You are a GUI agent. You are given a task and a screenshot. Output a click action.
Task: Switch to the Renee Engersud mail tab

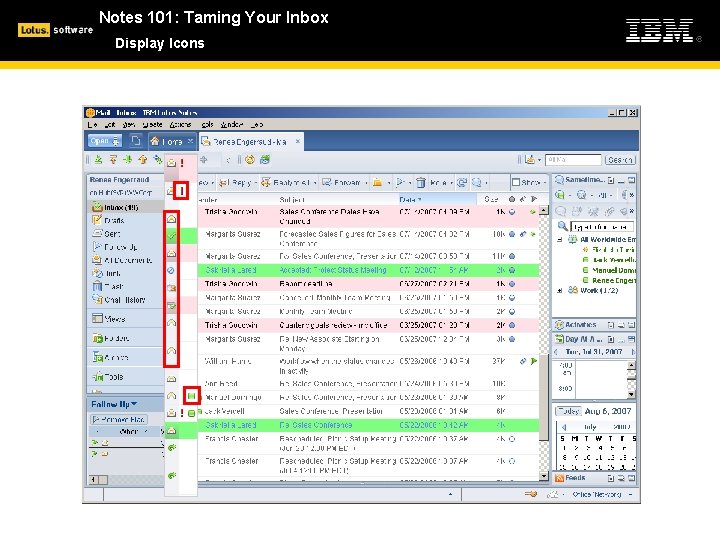(248, 142)
